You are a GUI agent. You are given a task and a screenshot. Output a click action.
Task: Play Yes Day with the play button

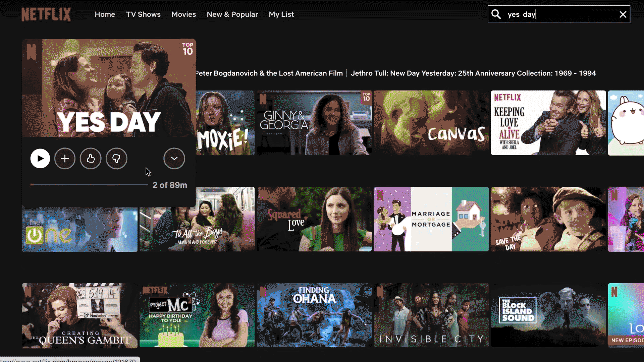[x=40, y=159]
